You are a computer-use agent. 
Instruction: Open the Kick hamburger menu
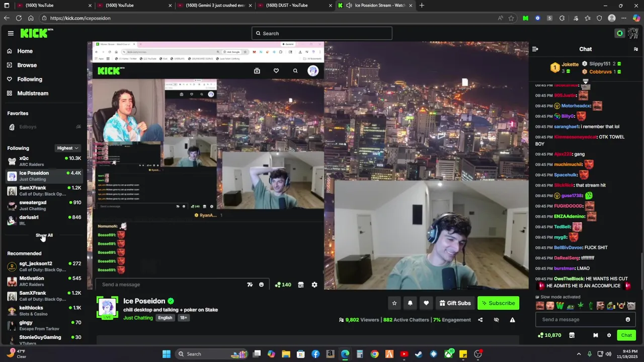click(11, 33)
